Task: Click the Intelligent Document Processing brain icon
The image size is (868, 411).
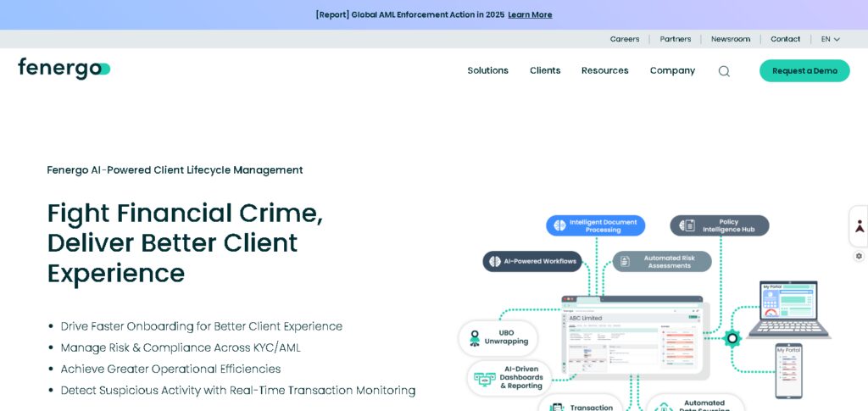Action: pyautogui.click(x=559, y=225)
